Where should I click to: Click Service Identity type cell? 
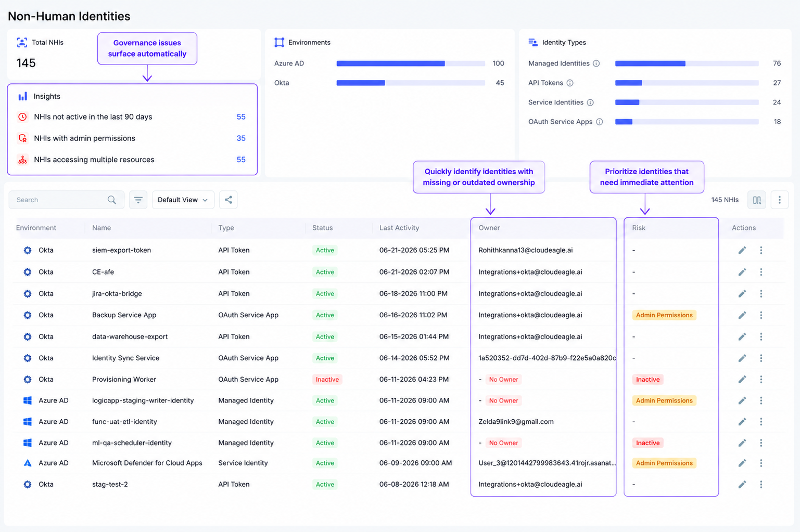tap(243, 463)
